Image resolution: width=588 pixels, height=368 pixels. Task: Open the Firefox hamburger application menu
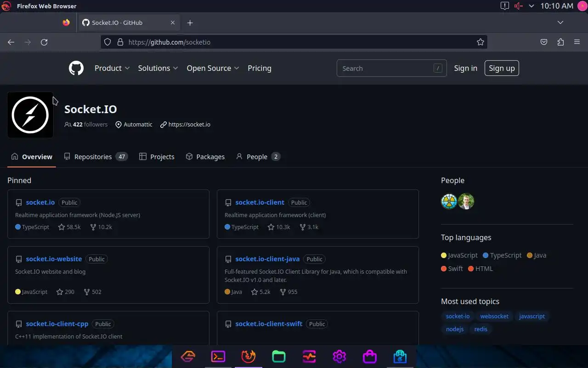click(577, 42)
